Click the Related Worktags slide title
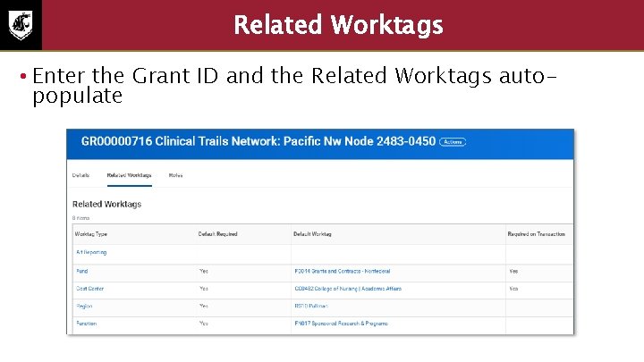 coord(338,25)
